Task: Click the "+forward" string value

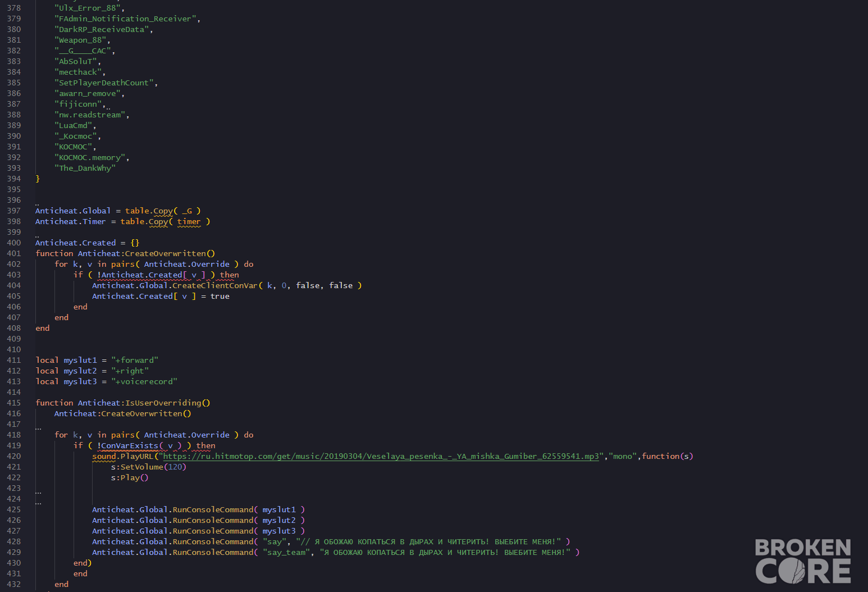Action: (135, 360)
